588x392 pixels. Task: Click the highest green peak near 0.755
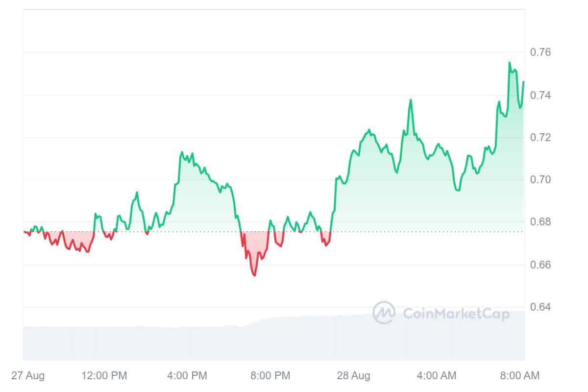coord(510,63)
